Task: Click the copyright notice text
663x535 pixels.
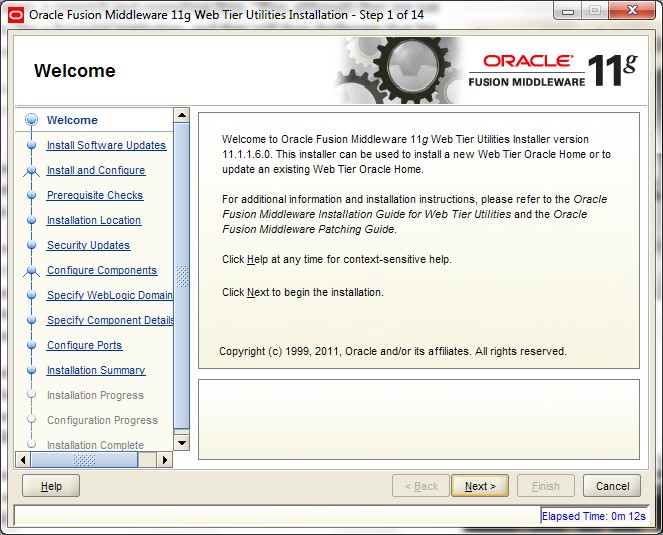Action: click(x=393, y=351)
